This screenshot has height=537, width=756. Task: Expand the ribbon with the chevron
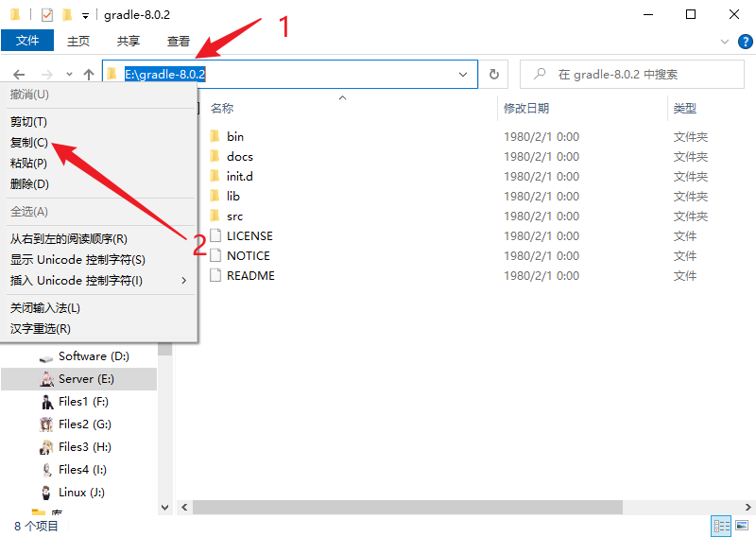point(724,42)
